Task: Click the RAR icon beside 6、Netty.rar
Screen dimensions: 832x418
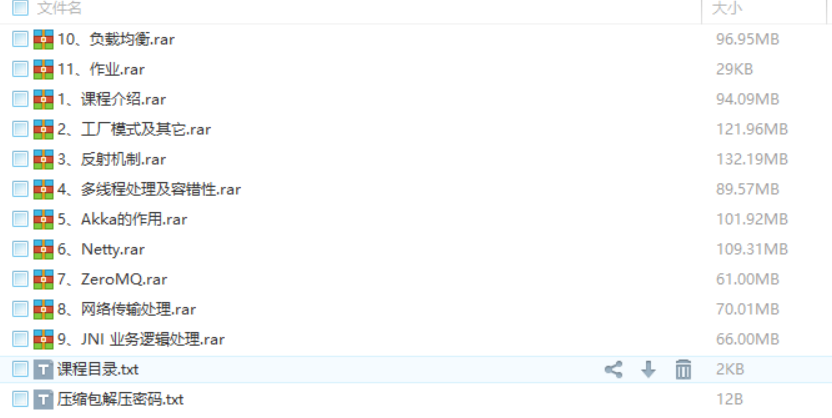Action: coord(44,249)
